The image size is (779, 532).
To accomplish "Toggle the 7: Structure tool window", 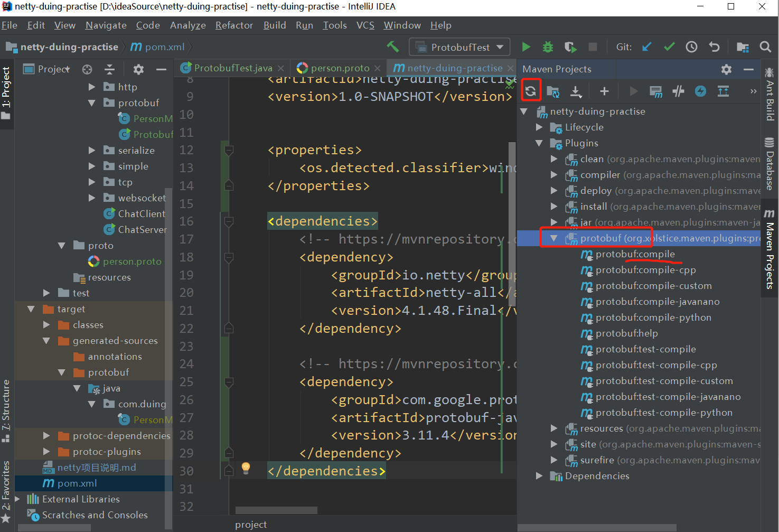I will click(x=6, y=410).
